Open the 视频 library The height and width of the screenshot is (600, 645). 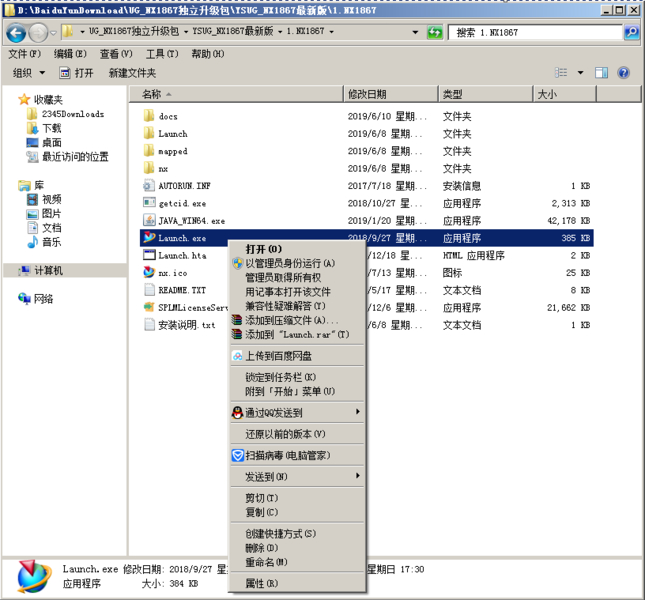tap(51, 199)
